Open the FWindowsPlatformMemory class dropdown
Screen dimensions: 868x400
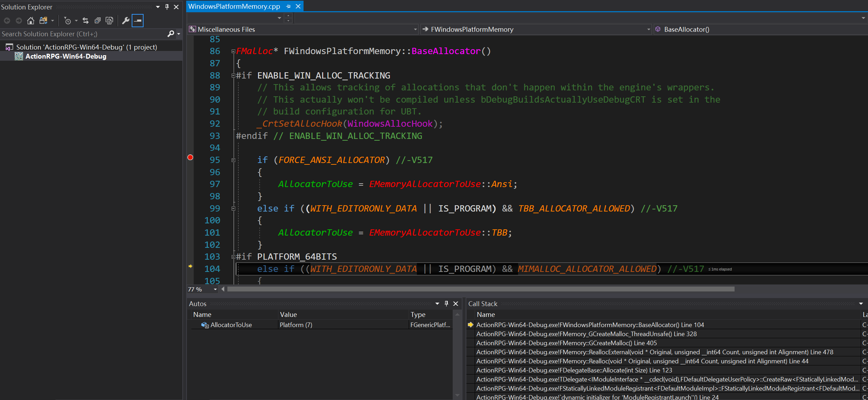pos(648,29)
